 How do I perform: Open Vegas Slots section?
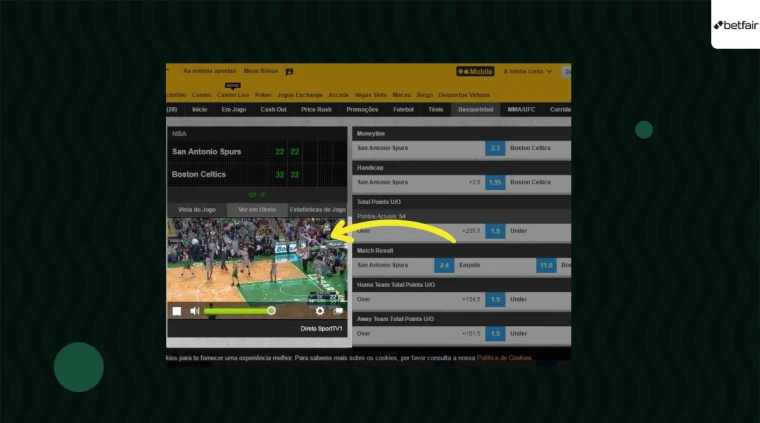(x=370, y=95)
